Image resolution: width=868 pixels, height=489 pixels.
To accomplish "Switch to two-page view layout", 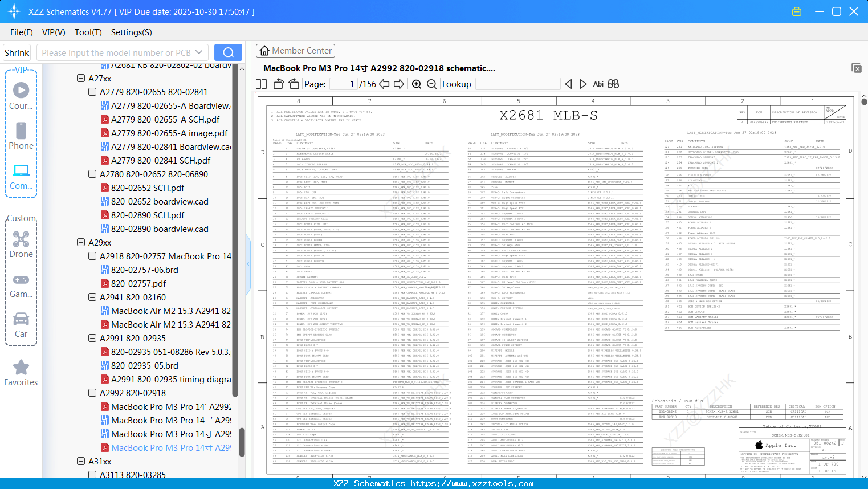I will (x=261, y=84).
